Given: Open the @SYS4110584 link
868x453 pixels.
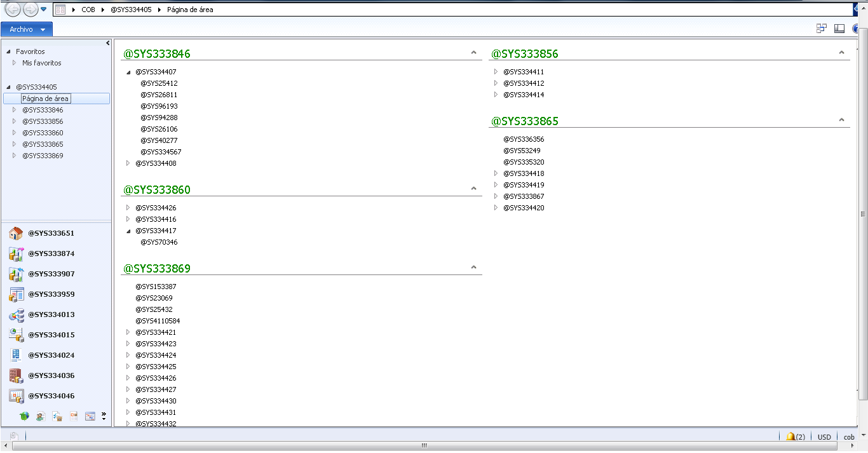Looking at the screenshot, I should point(158,321).
